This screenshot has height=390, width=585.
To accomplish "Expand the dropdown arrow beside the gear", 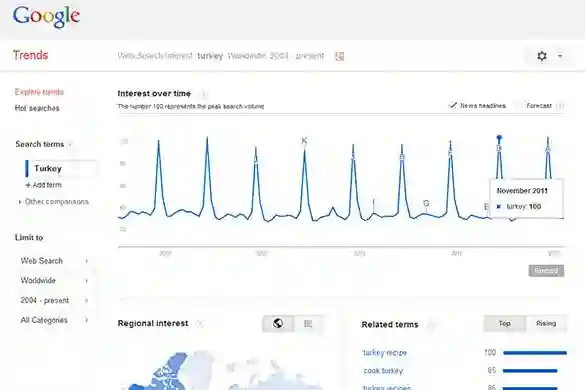I will click(560, 56).
